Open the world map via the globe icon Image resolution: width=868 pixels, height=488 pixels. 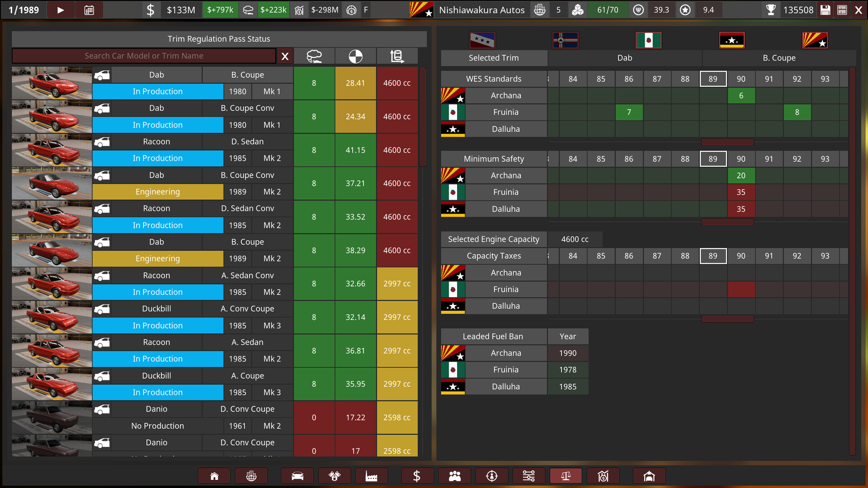pyautogui.click(x=251, y=475)
